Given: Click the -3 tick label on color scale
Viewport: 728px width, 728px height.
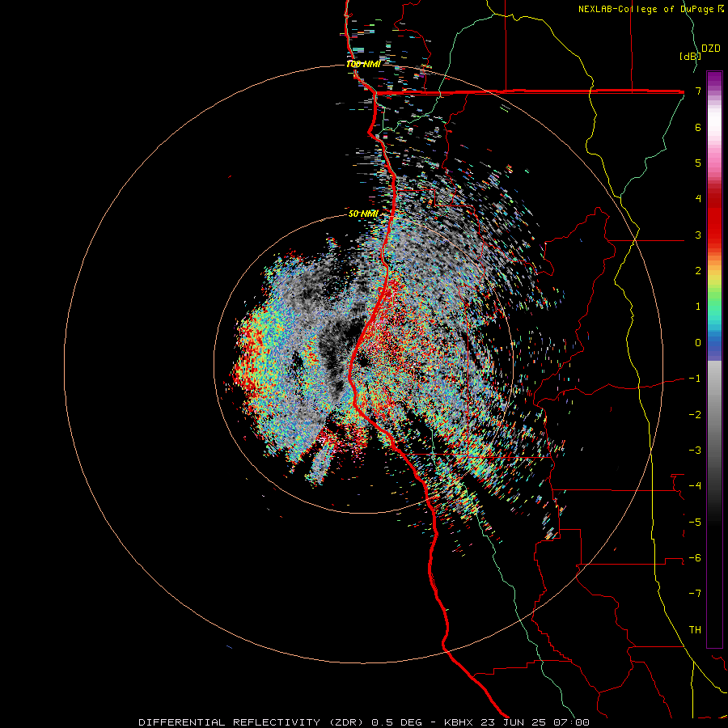Looking at the screenshot, I should [x=695, y=451].
